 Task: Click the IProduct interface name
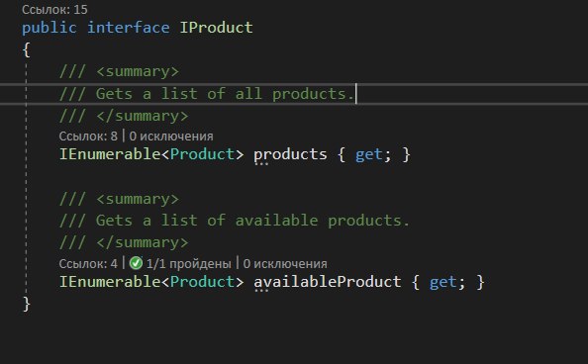point(217,28)
